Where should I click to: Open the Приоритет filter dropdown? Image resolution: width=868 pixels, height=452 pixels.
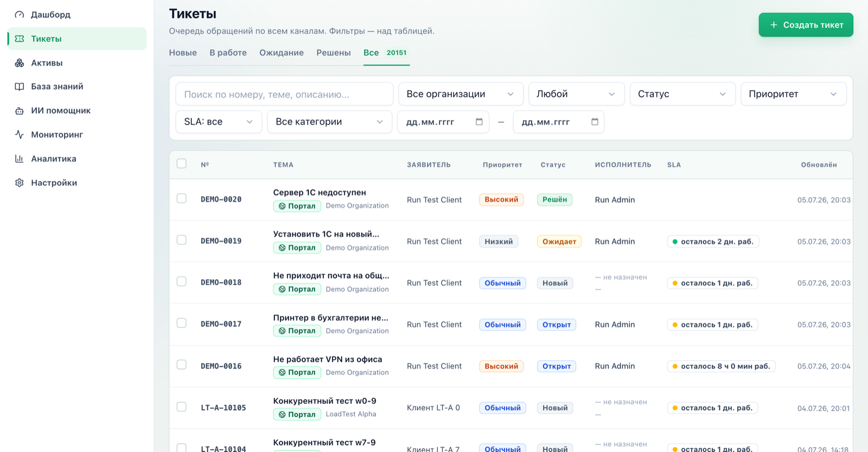coord(793,94)
